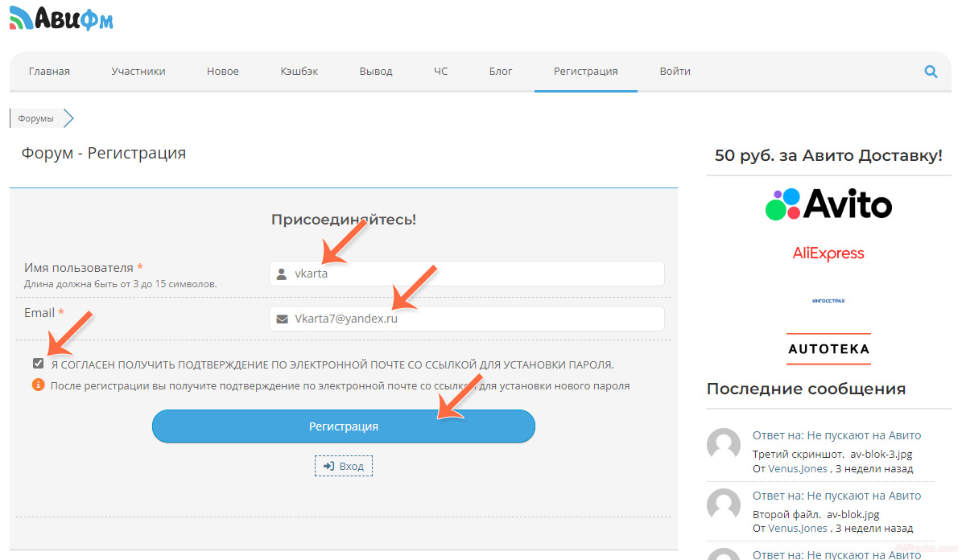The image size is (966, 560).
Task: Toggle the email confirmation consent checkbox
Action: (39, 364)
